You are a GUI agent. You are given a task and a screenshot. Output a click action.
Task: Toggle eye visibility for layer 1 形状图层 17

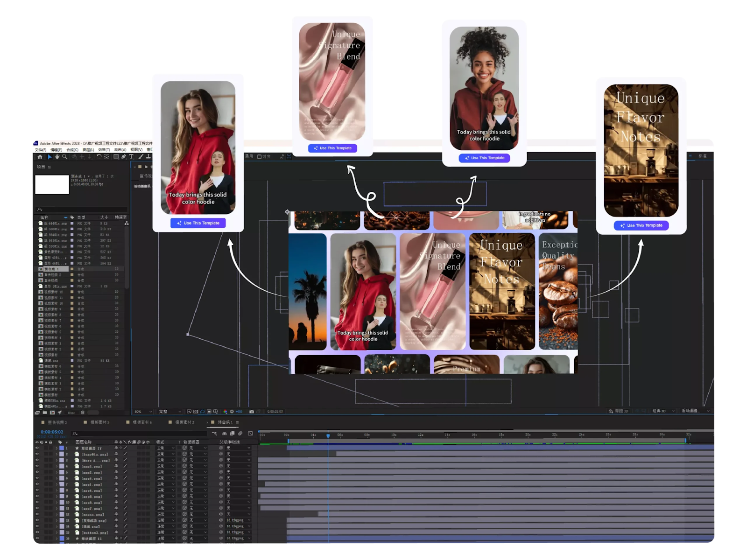pos(37,448)
